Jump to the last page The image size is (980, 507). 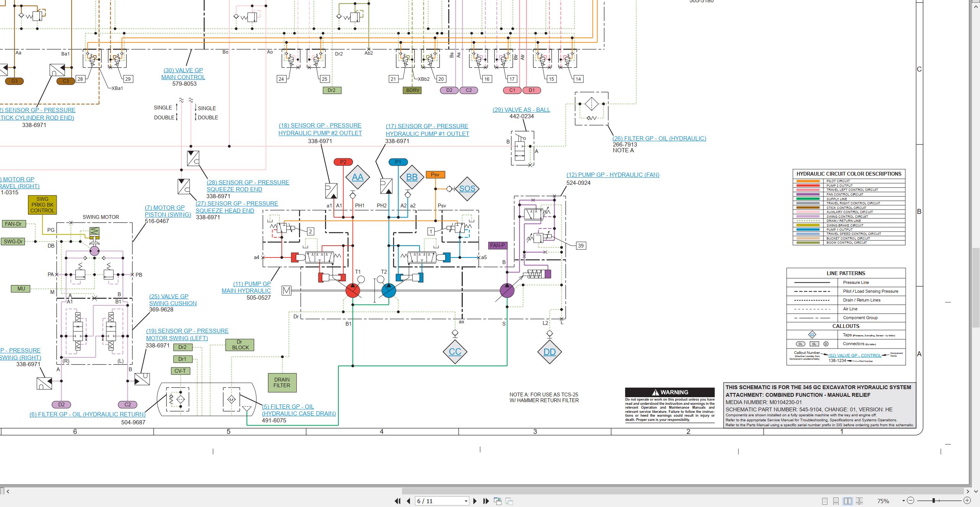coord(486,501)
